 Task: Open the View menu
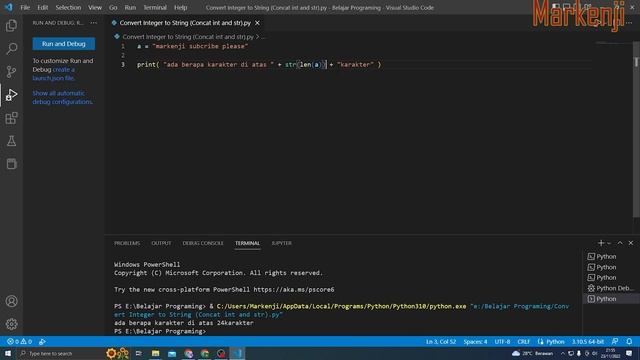click(x=95, y=7)
